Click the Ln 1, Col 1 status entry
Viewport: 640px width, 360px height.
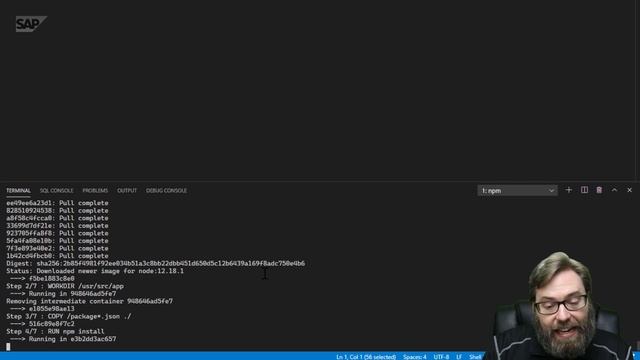click(x=366, y=357)
